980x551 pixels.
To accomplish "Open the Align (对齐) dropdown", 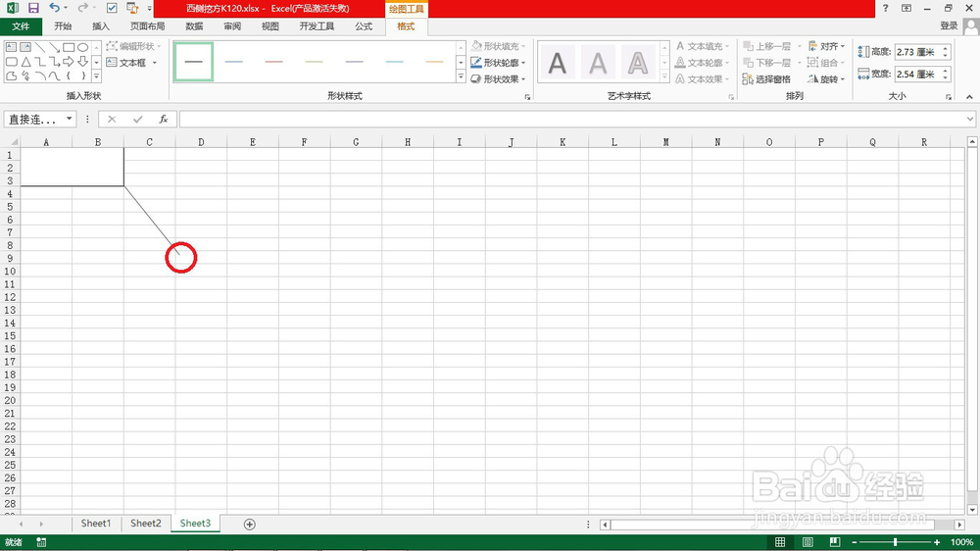I will 826,46.
